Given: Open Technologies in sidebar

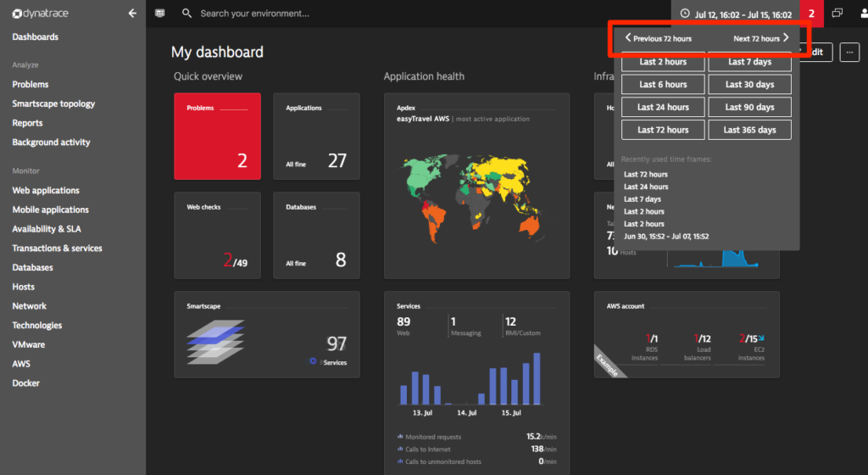Looking at the screenshot, I should click(37, 326).
